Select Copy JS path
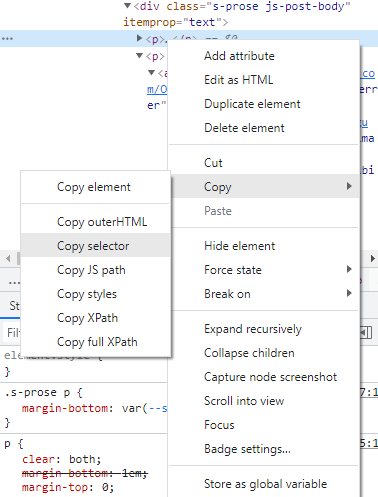The width and height of the screenshot is (378, 497). coord(91,270)
